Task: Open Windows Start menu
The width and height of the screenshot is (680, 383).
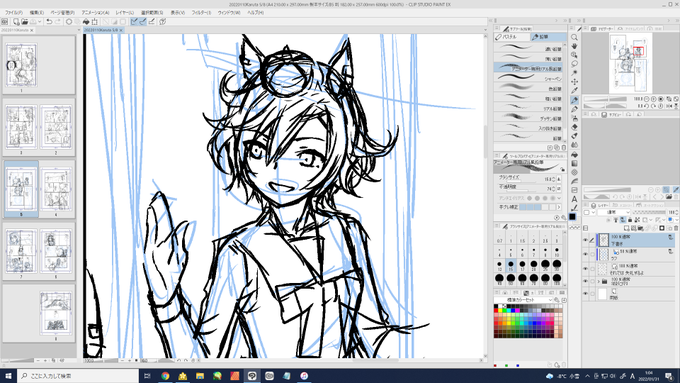Action: click(x=8, y=376)
